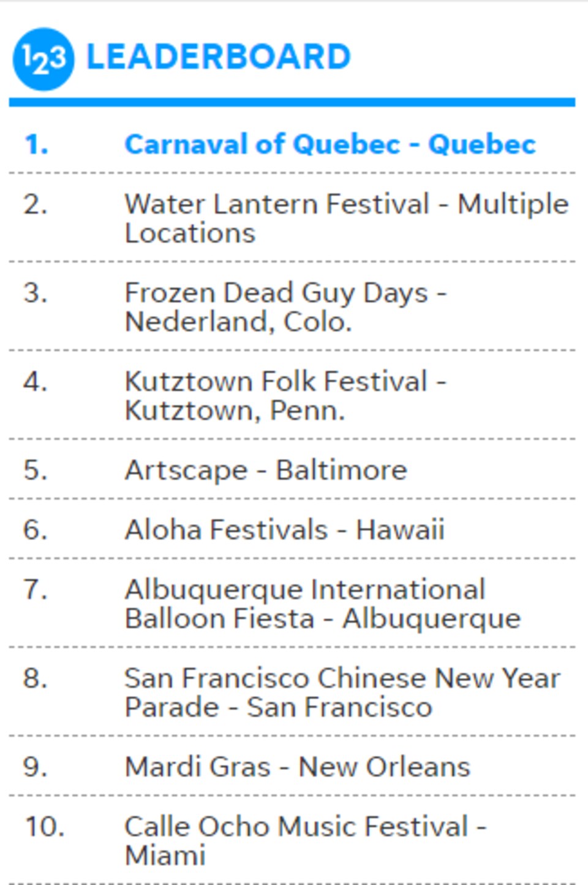Click rank number 2 beside Water Lantern
588x885 pixels.
click(36, 204)
